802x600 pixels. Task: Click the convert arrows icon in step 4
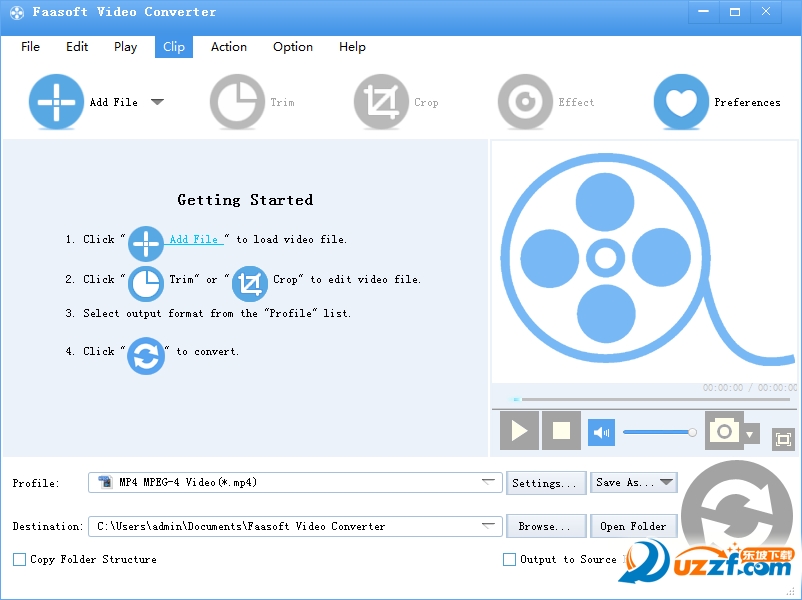click(x=146, y=355)
